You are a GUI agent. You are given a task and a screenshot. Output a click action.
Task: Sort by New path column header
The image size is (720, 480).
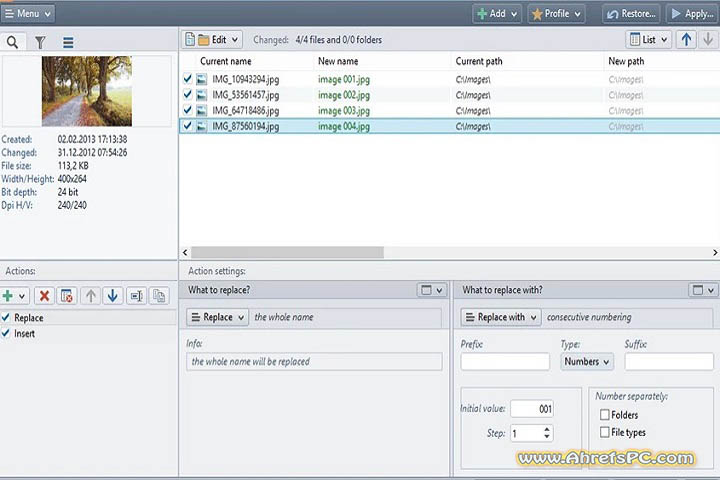(626, 61)
